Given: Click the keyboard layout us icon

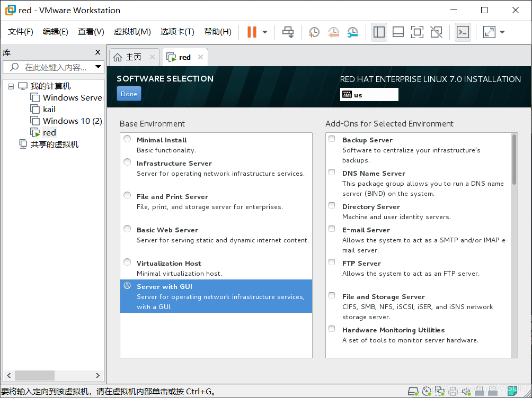Looking at the screenshot, I should (347, 95).
